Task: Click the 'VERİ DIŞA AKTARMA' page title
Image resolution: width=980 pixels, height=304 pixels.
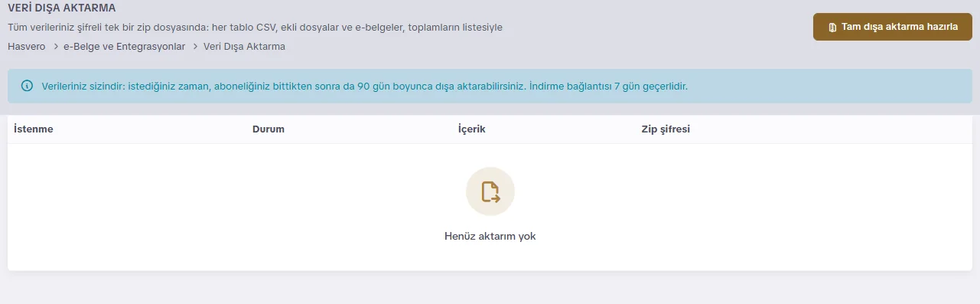Action: click(x=62, y=8)
